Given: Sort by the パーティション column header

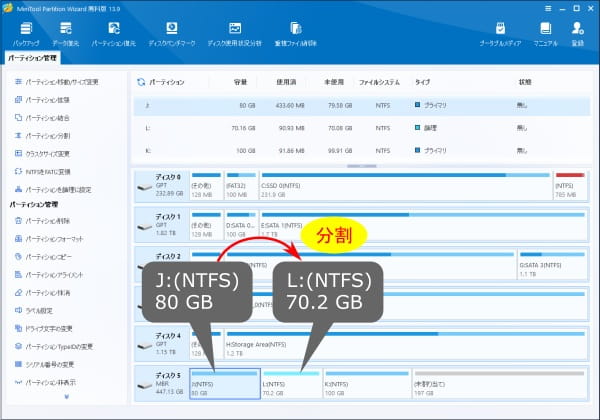Looking at the screenshot, I should pos(167,82).
